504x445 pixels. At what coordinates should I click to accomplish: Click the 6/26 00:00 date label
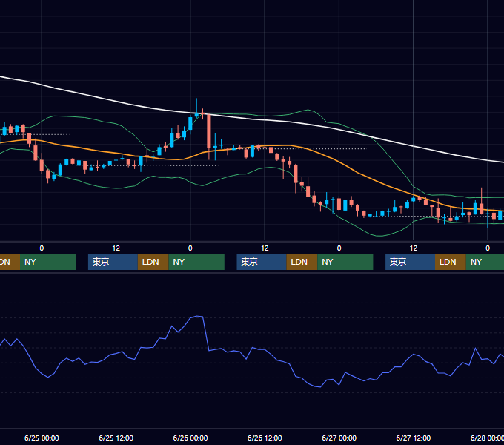[x=190, y=438]
